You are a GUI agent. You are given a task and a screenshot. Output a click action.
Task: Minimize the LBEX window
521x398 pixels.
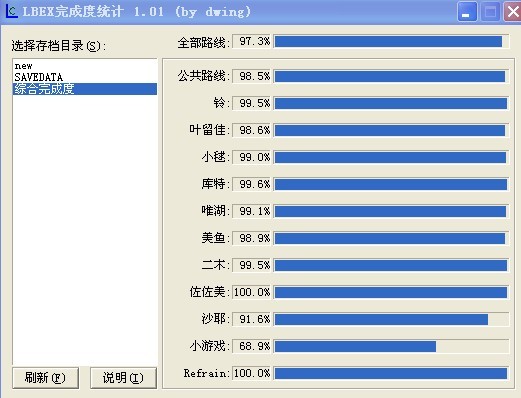pyautogui.click(x=467, y=12)
